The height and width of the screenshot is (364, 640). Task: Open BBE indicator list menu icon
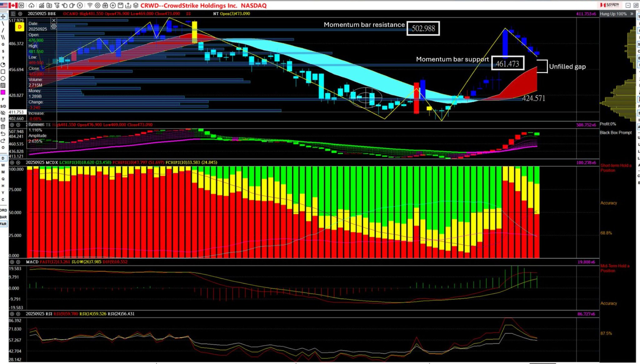13,14
